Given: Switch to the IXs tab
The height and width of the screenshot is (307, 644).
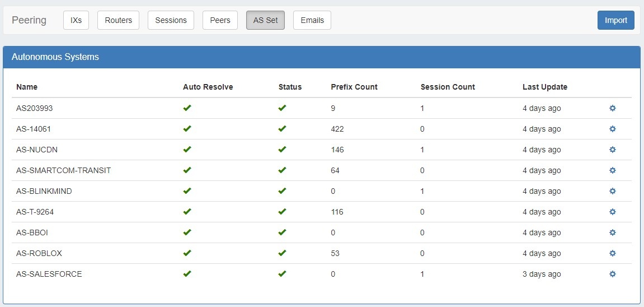Looking at the screenshot, I should 76,20.
